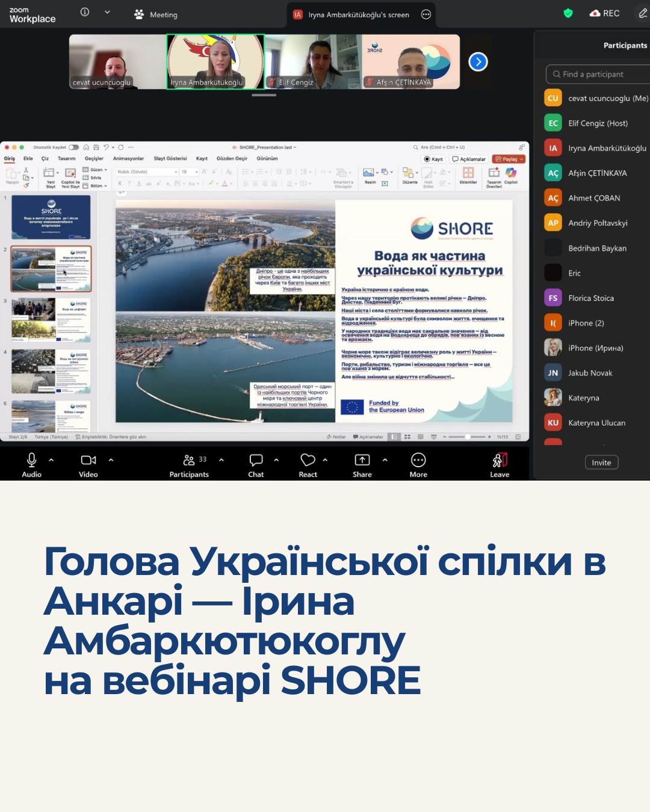Open the Meeting tab at top
Image resolution: width=650 pixels, height=812 pixels.
[x=156, y=14]
